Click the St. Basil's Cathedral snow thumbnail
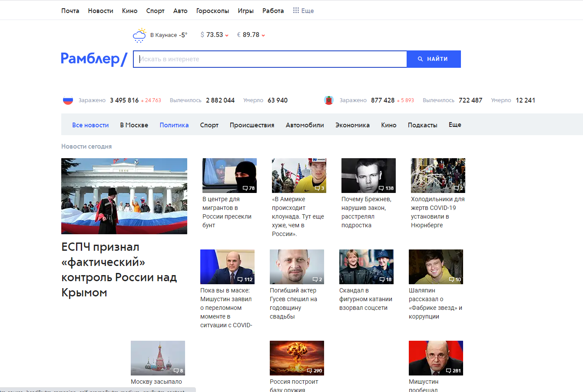 (158, 358)
